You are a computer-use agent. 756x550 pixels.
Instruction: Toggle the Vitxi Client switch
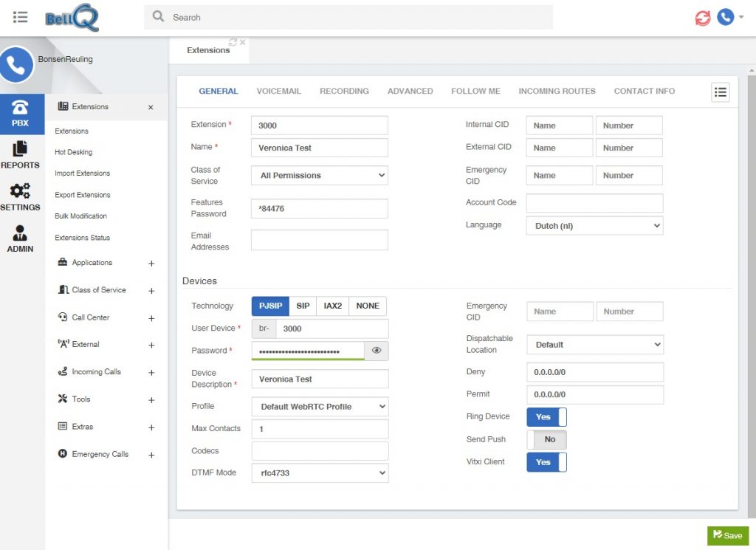tap(547, 462)
